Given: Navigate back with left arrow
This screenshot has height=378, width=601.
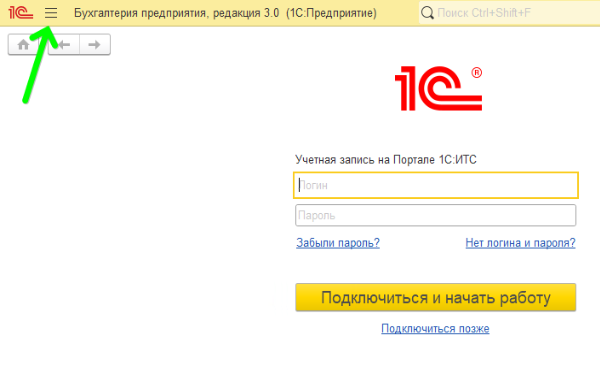Looking at the screenshot, I should coord(64,45).
